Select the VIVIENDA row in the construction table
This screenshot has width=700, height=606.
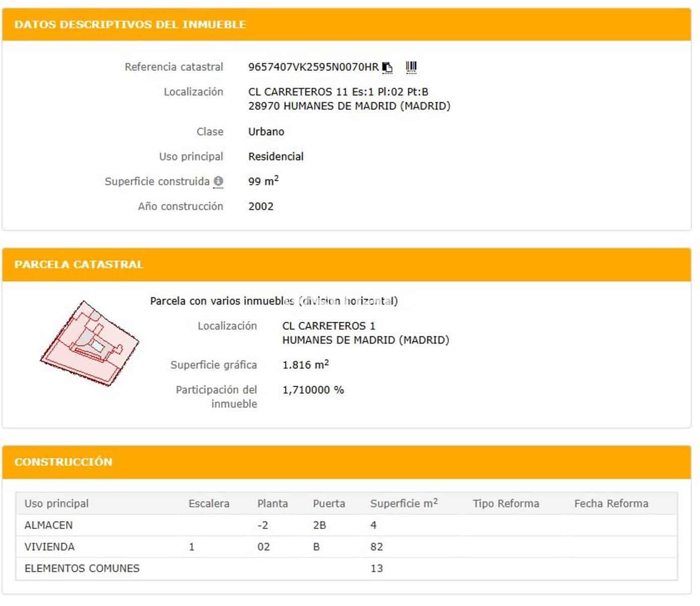tap(49, 546)
